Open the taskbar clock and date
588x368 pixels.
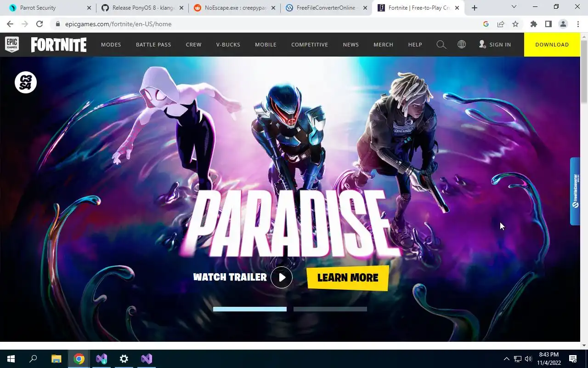(549, 359)
